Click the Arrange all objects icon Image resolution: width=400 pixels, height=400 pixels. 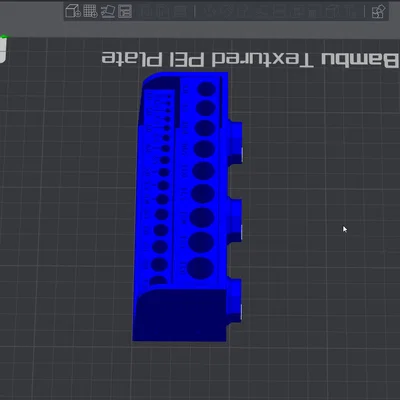[125, 11]
